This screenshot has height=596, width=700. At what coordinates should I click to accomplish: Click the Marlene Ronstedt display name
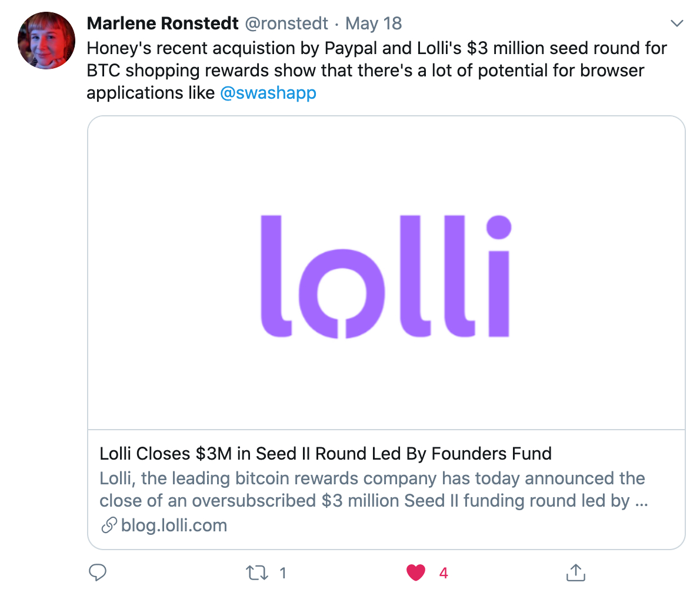(x=162, y=24)
